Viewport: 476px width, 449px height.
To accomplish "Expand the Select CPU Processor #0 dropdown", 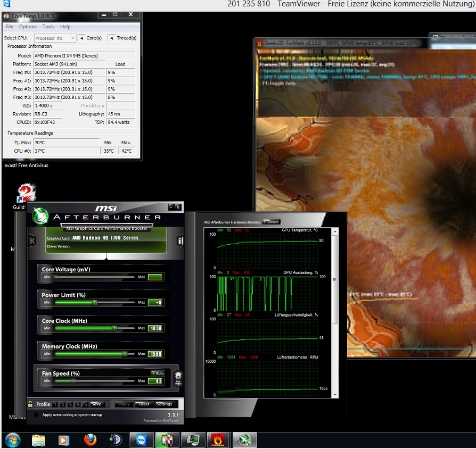I will 55,38.
